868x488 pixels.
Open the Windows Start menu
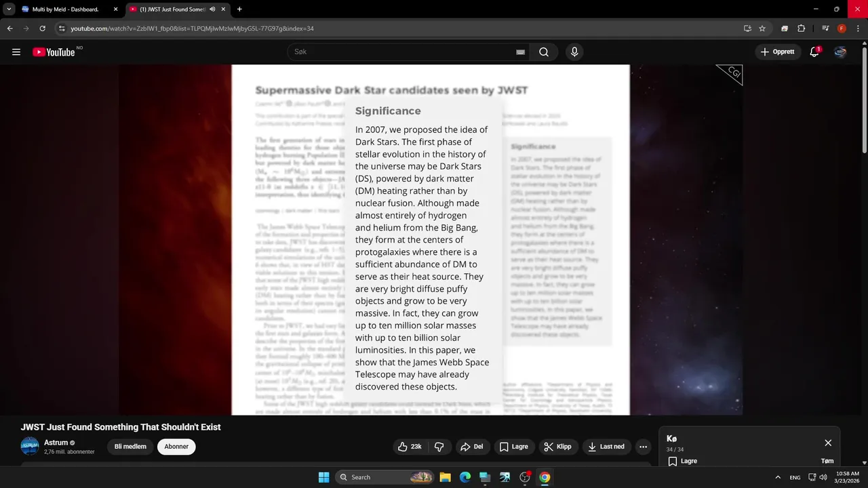pyautogui.click(x=323, y=477)
